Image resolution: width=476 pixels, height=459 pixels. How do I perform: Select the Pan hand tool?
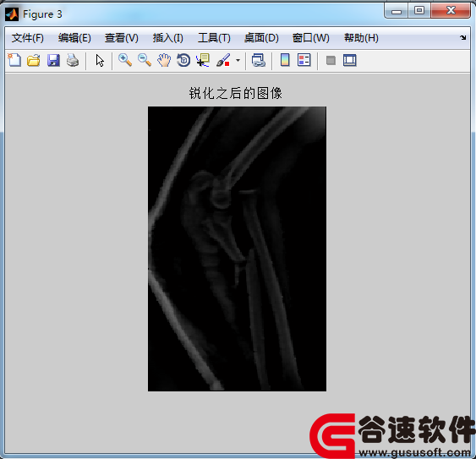[164, 60]
